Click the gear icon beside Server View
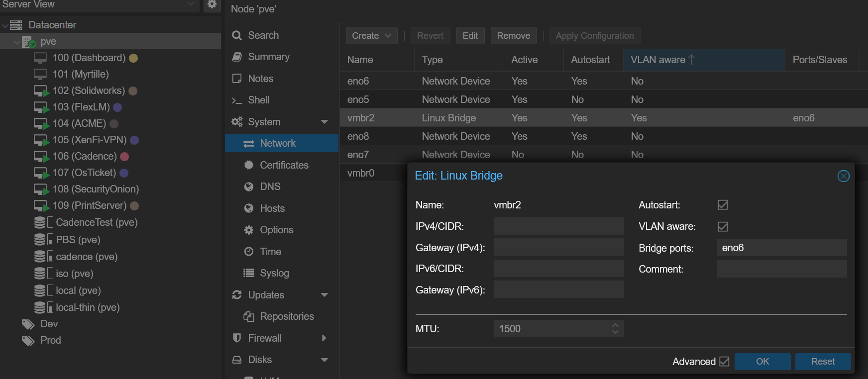Screen dimensions: 868x379 click(x=212, y=4)
